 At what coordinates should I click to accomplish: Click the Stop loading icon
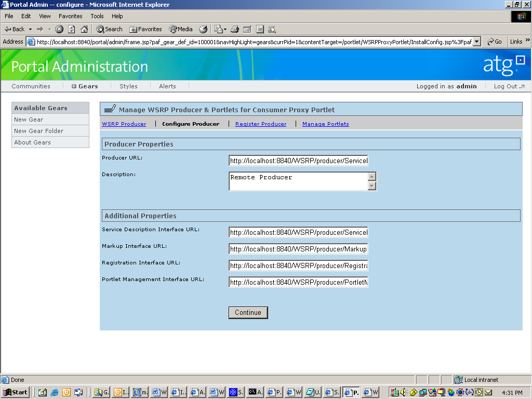(x=59, y=29)
